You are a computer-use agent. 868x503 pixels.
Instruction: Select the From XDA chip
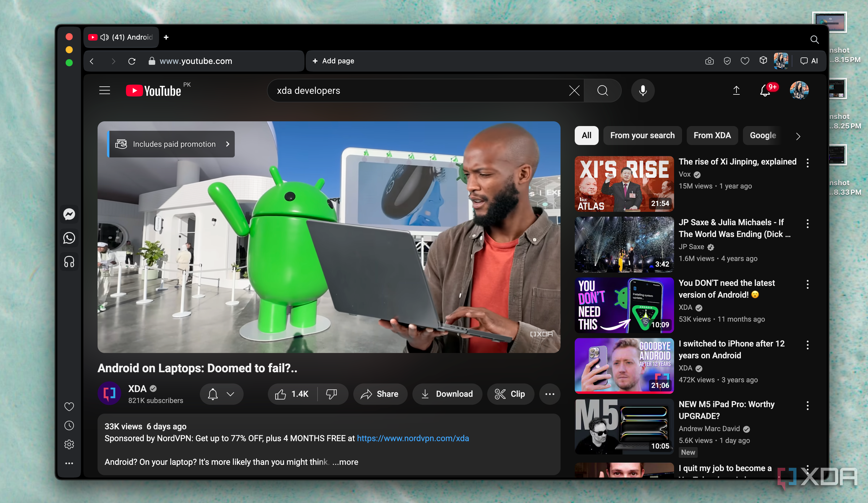click(x=712, y=136)
